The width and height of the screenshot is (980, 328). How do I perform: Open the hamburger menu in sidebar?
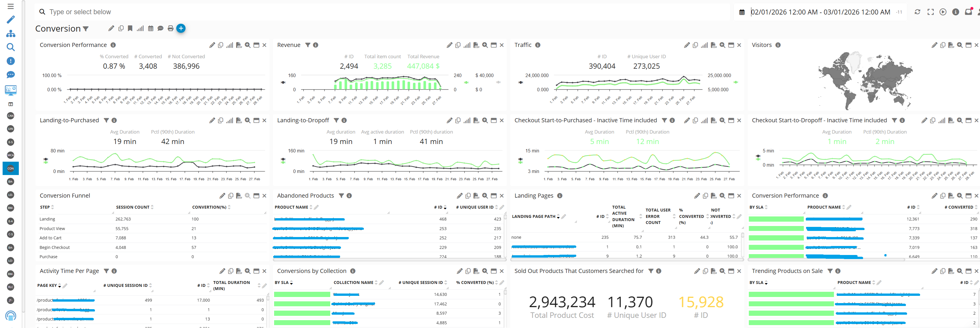[x=11, y=6]
